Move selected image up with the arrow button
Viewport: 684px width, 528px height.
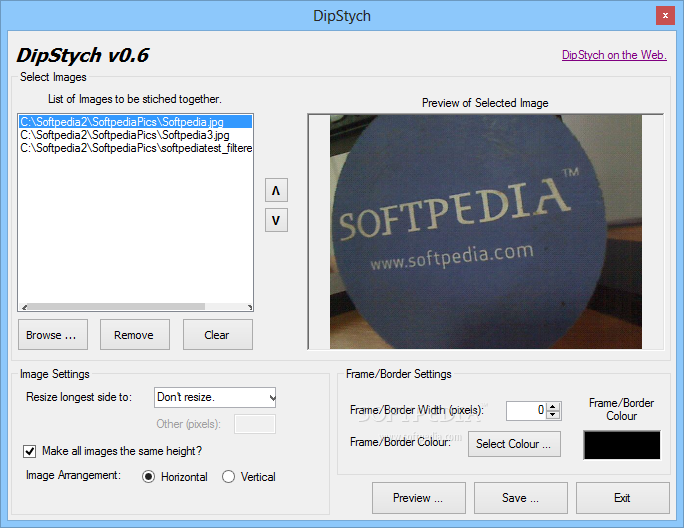pyautogui.click(x=276, y=190)
